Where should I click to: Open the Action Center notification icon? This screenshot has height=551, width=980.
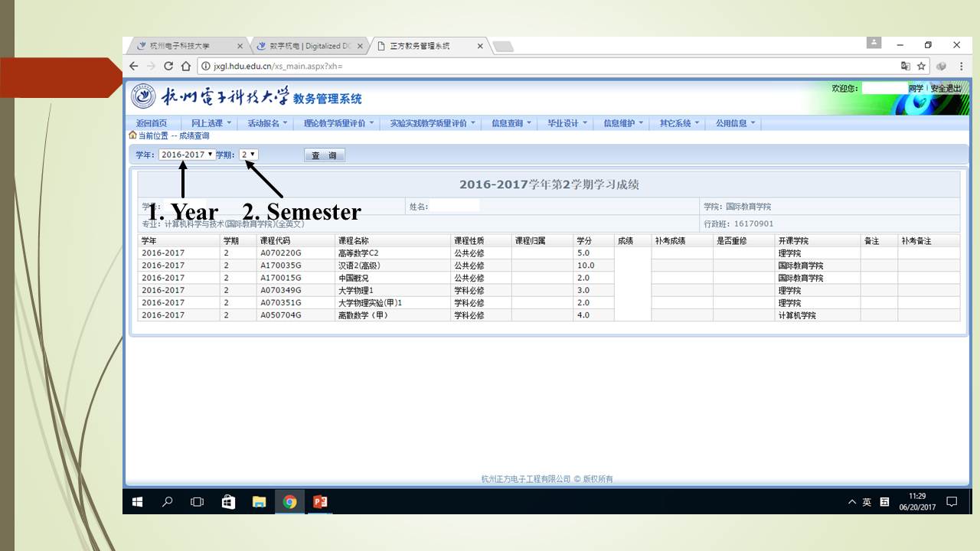[x=952, y=502]
